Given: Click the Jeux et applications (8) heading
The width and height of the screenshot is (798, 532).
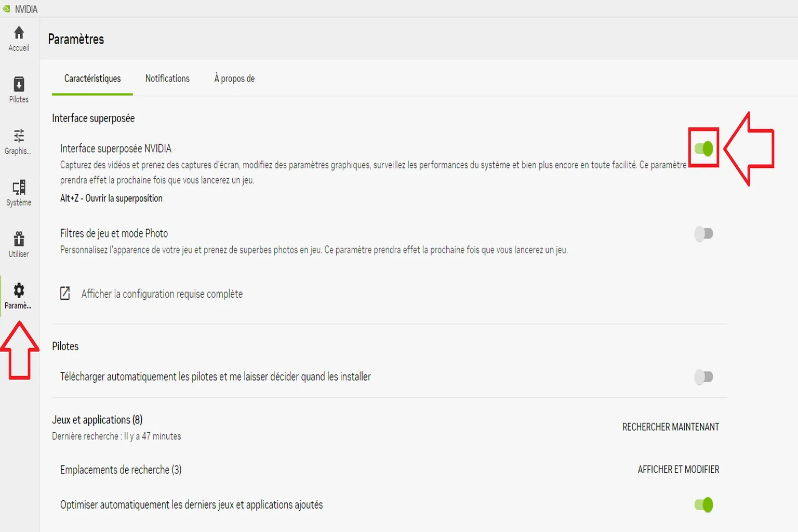Looking at the screenshot, I should tap(97, 420).
